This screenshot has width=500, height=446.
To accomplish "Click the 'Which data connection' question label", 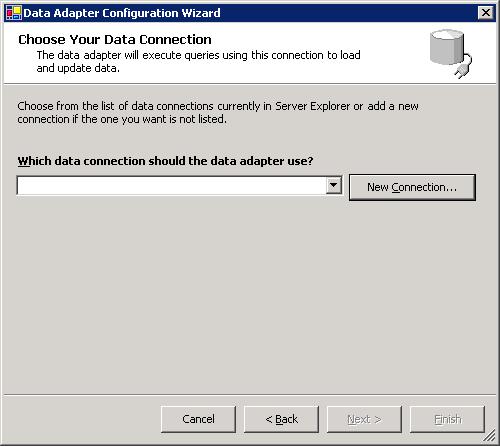I will [x=165, y=161].
